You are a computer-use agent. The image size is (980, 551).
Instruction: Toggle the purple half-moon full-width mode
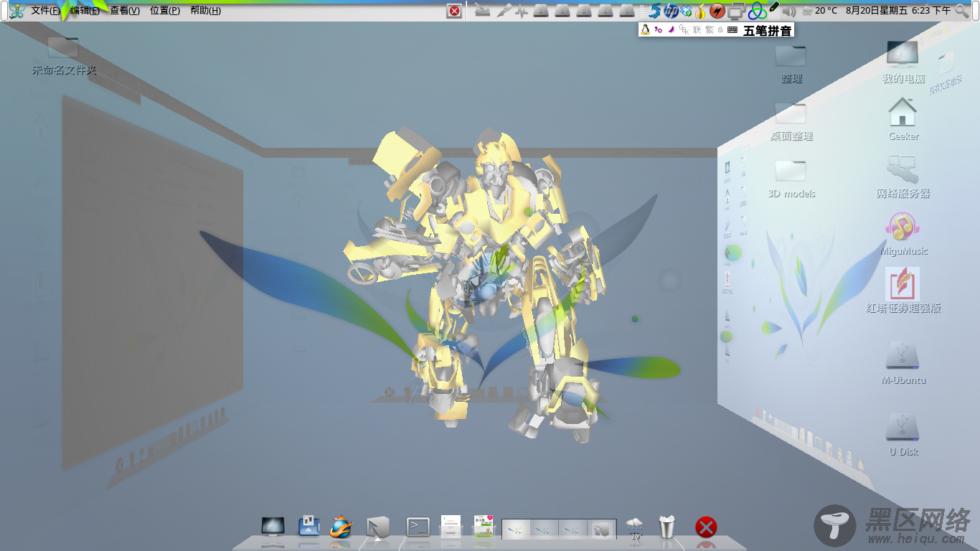(672, 29)
